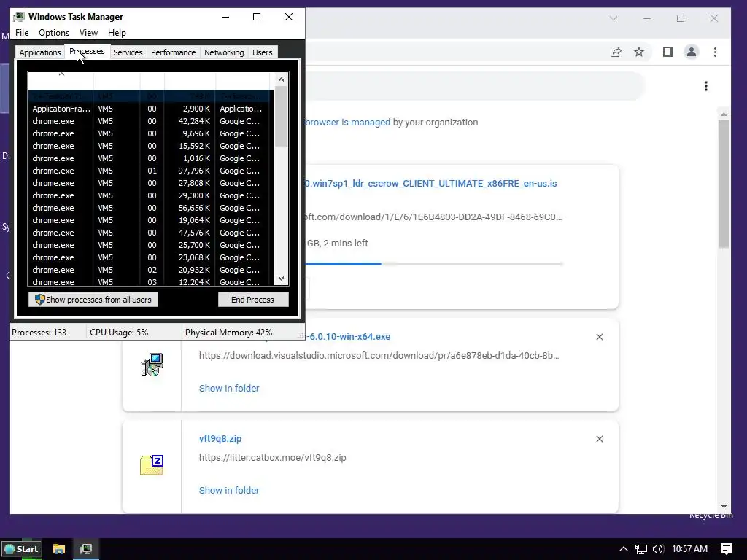The width and height of the screenshot is (747, 560).
Task: Show win-x64.exe in folder
Action: click(229, 388)
